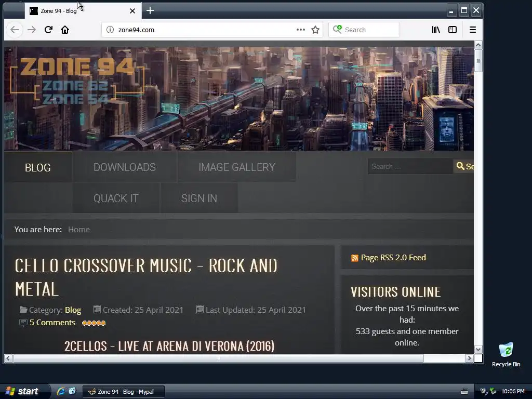
Task: Bookmark this page with the star
Action: 315,30
